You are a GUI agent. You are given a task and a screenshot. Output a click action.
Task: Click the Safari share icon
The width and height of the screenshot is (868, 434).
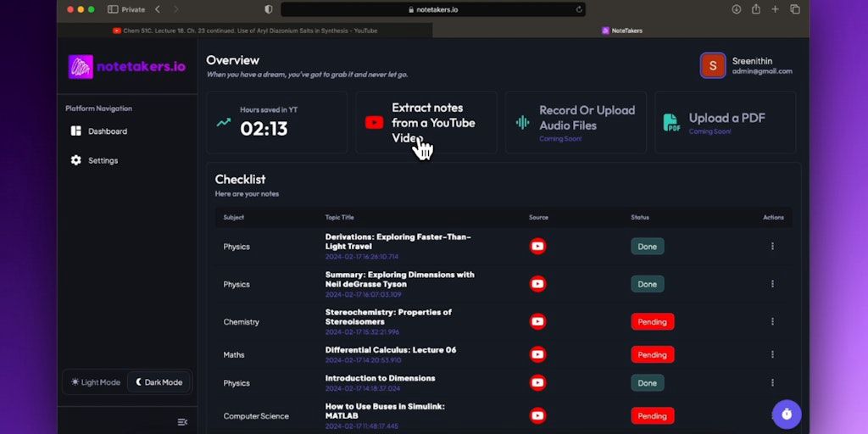point(755,8)
